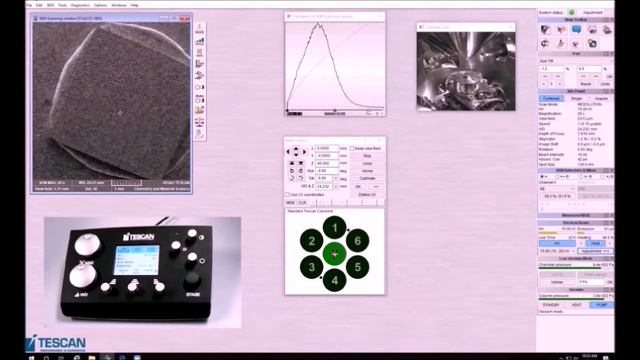
Task: Select carousel position 6
Action: click(358, 241)
